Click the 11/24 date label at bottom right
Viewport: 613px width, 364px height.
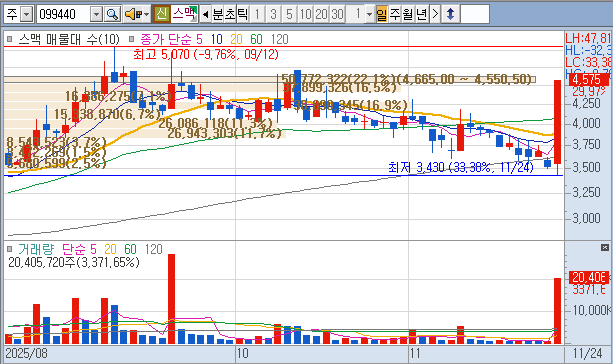(588, 353)
